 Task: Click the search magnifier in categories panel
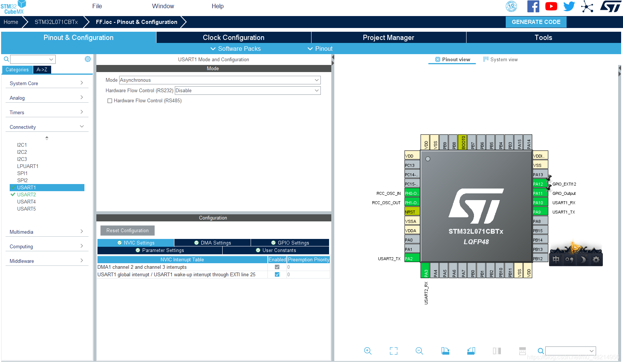click(x=6, y=59)
